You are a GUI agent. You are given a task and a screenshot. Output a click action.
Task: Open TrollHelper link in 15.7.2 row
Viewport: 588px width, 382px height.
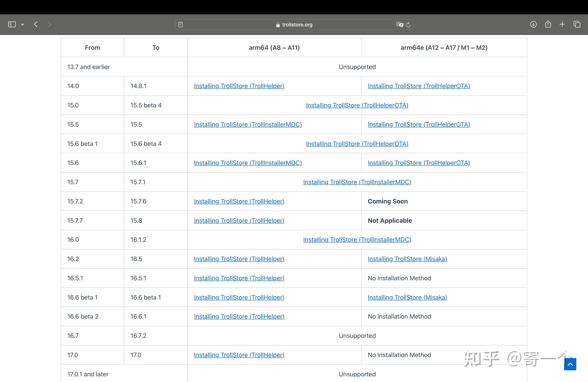click(x=239, y=201)
